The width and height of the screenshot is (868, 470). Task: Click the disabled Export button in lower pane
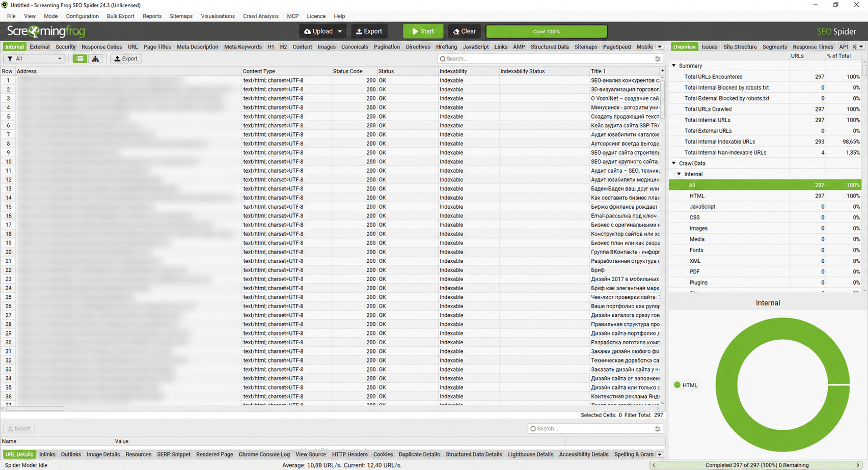click(x=19, y=428)
